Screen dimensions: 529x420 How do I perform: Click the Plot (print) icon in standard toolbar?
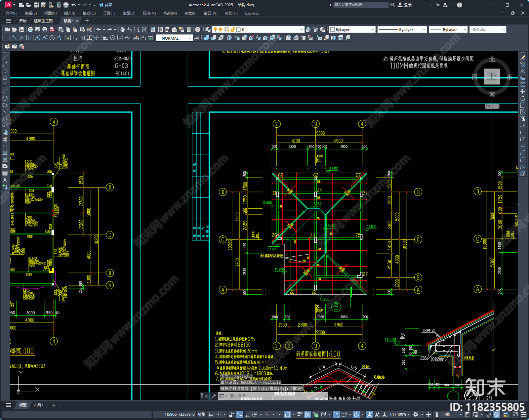pyautogui.click(x=30, y=29)
